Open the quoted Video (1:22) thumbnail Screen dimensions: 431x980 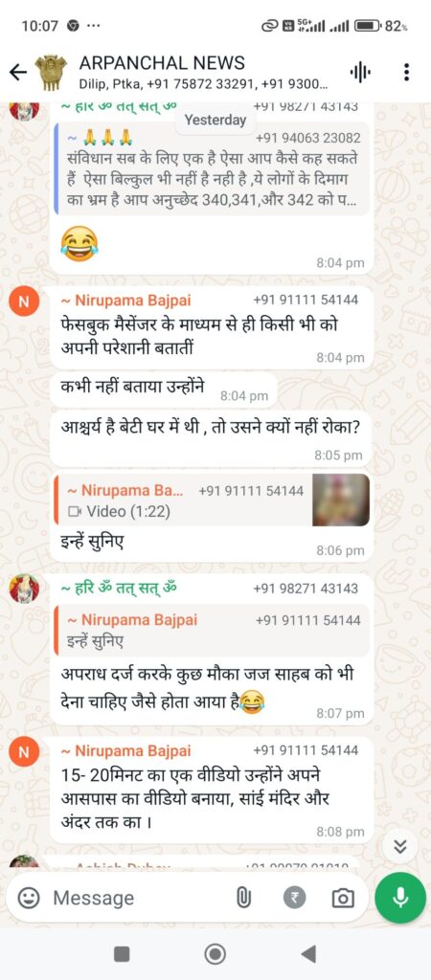tap(340, 500)
